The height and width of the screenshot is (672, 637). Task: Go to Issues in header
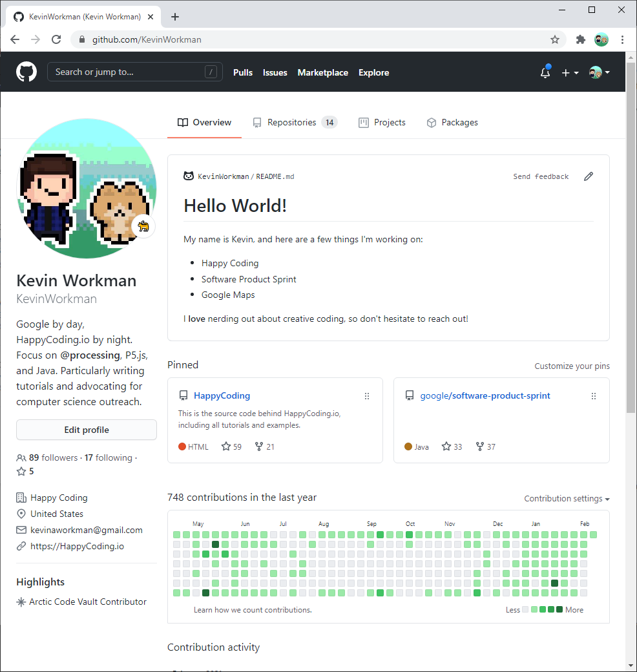(x=275, y=72)
